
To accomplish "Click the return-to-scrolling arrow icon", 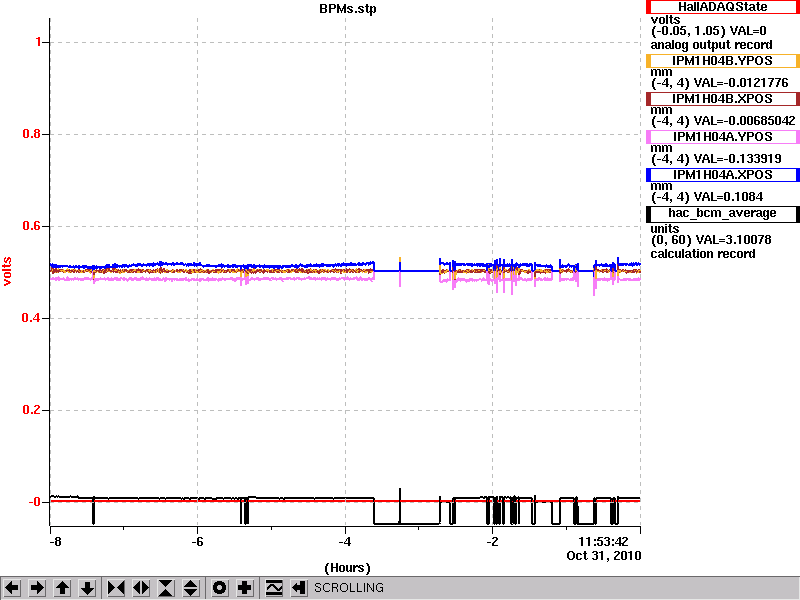I will [299, 588].
